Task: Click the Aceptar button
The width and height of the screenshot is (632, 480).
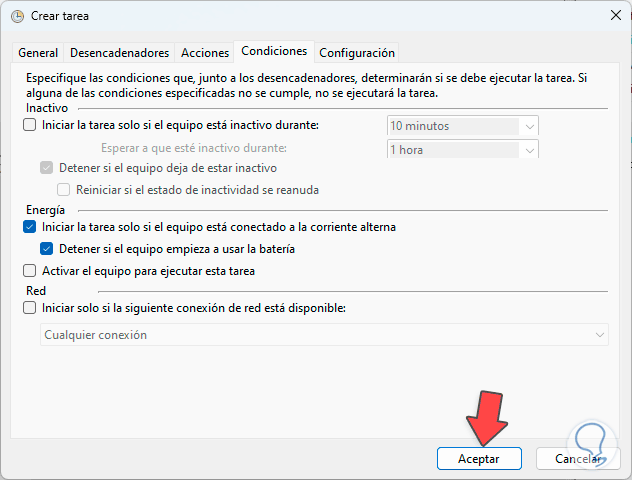Action: click(x=480, y=458)
